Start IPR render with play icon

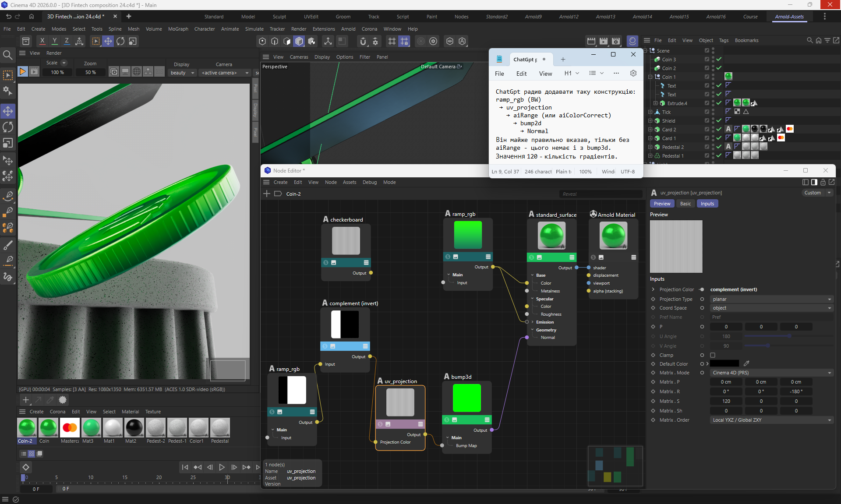pyautogui.click(x=22, y=71)
